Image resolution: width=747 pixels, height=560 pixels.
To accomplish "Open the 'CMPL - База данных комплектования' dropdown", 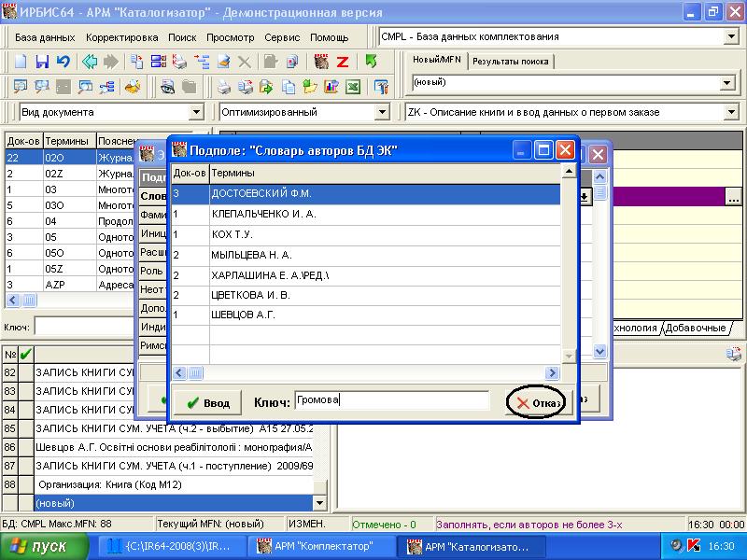I will coord(730,37).
